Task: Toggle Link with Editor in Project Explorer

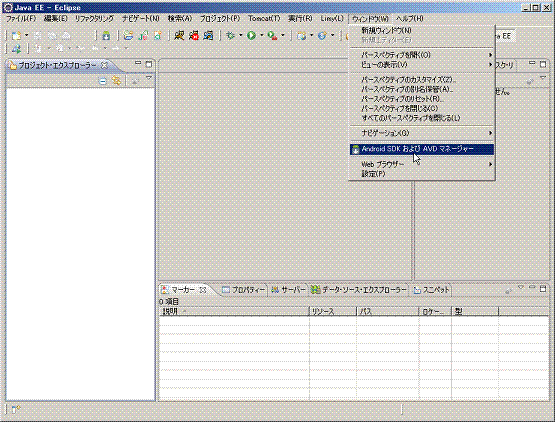Action: [116, 81]
